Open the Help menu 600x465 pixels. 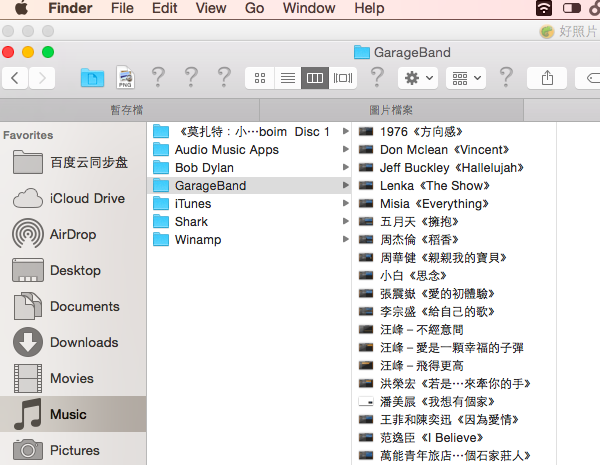[x=369, y=8]
